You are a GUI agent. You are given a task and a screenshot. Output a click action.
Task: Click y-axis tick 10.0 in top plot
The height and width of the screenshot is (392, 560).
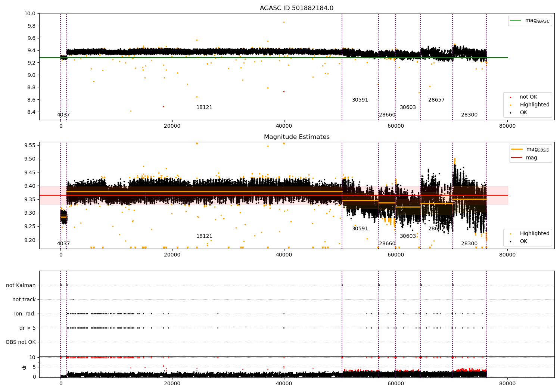(29, 14)
